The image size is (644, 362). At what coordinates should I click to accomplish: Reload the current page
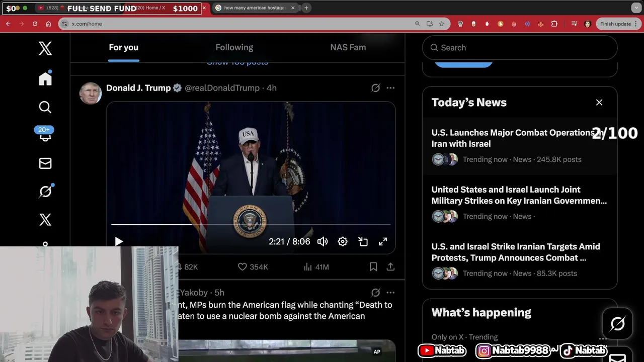coord(35,24)
